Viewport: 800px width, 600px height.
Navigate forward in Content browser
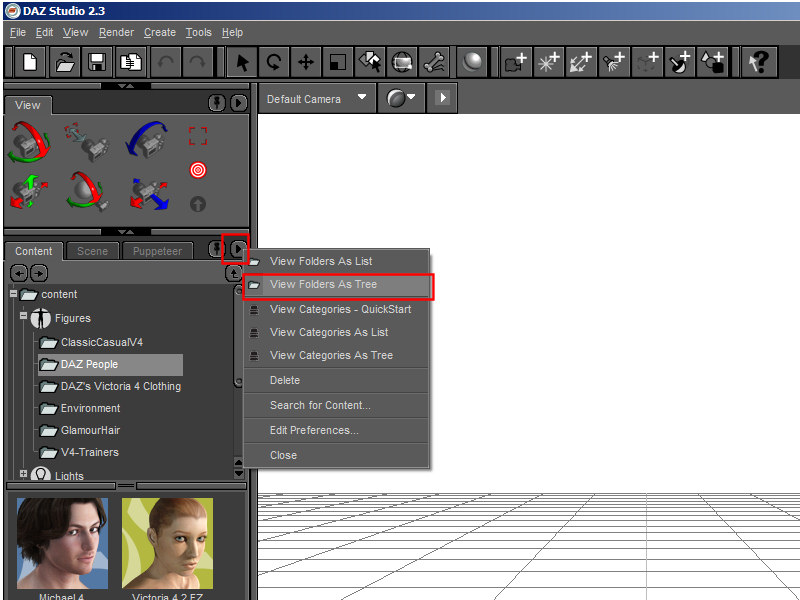(39, 273)
